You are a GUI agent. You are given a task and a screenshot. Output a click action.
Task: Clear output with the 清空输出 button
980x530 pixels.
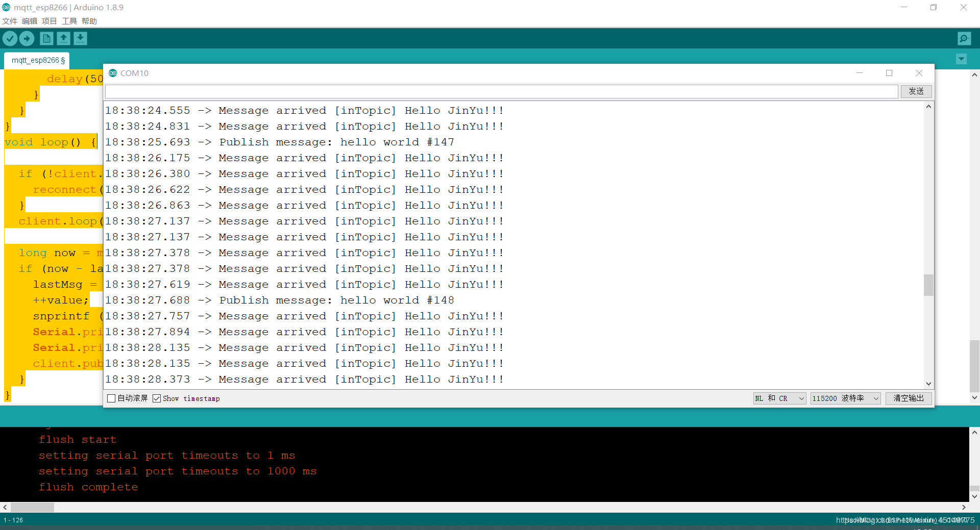click(908, 398)
